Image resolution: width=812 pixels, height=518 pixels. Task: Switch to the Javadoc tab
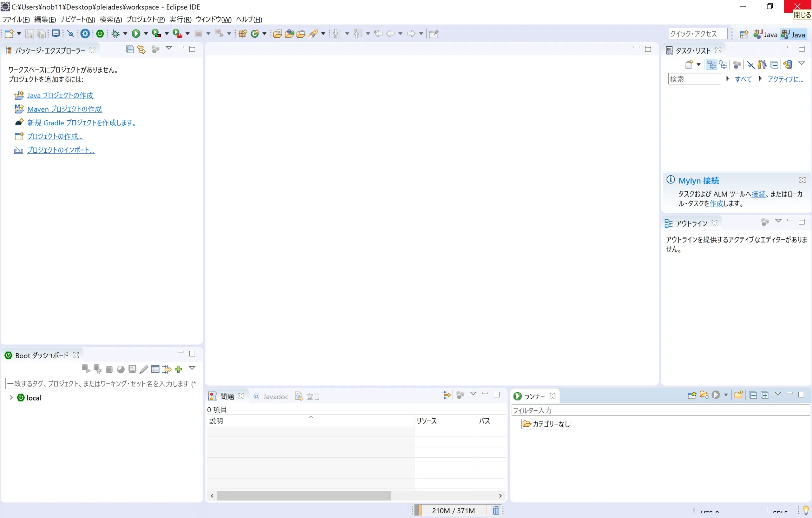(271, 396)
